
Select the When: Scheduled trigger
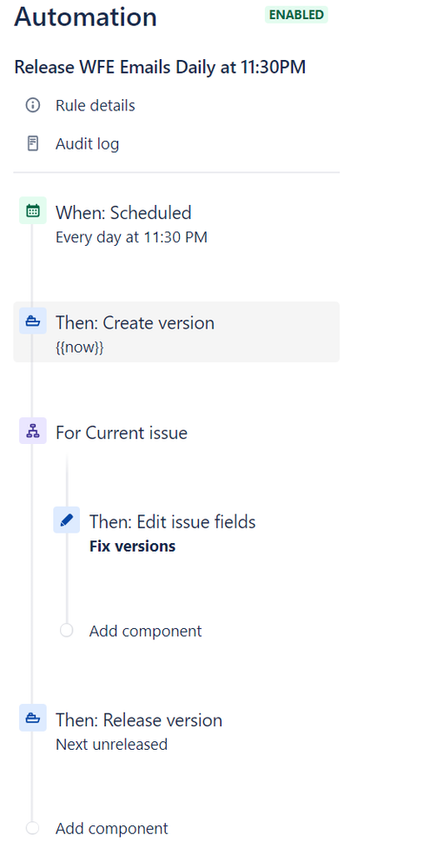coord(176,224)
